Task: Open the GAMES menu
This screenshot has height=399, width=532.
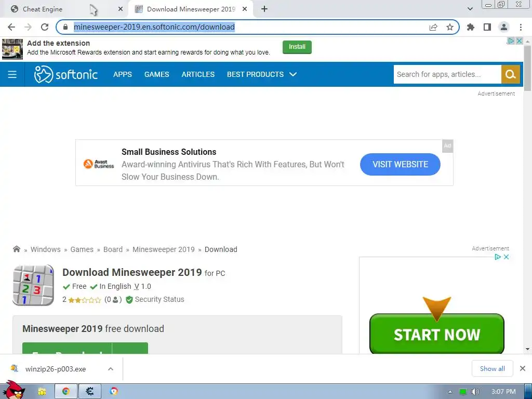Action: click(157, 74)
